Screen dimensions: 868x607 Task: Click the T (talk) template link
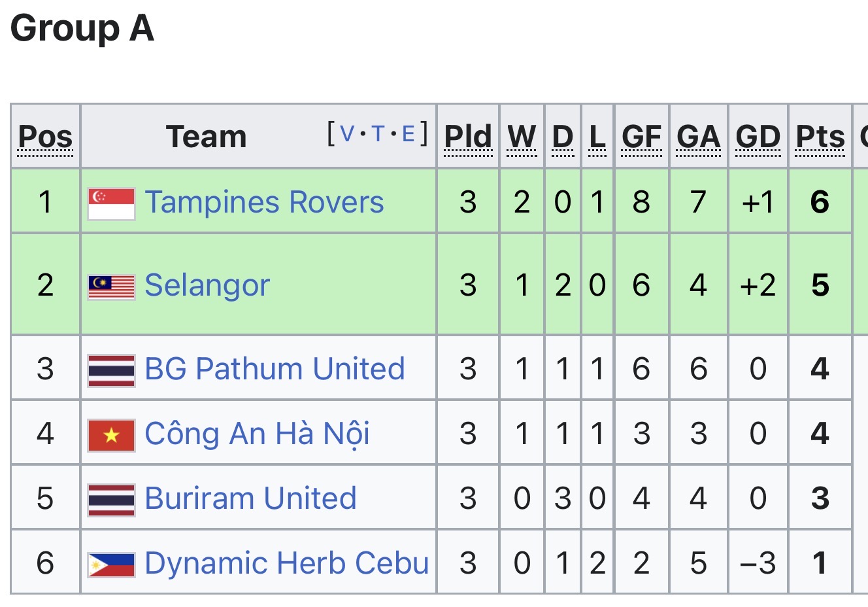point(378,134)
